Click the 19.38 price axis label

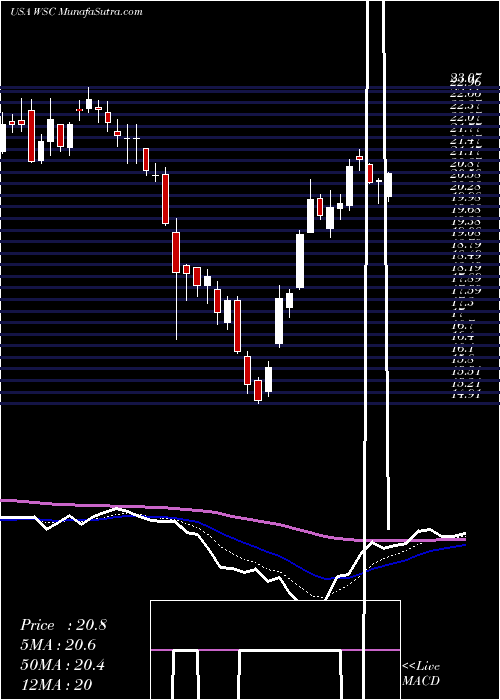(466, 222)
